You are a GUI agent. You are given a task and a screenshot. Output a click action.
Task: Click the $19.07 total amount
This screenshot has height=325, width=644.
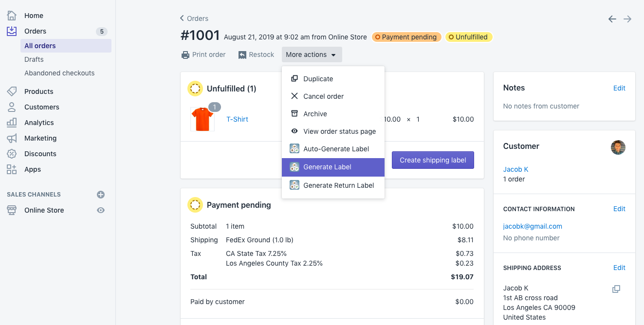coord(462,277)
